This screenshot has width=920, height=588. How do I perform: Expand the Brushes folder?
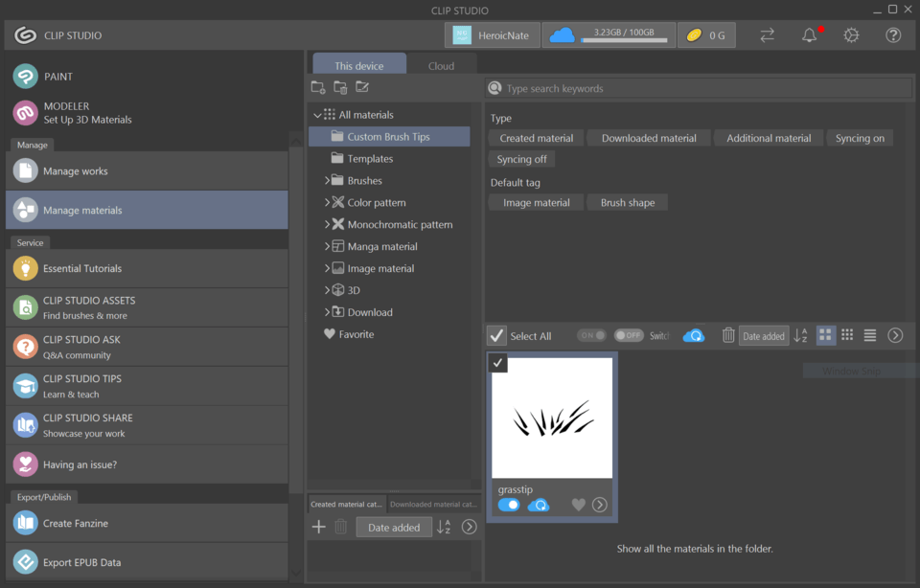point(327,181)
